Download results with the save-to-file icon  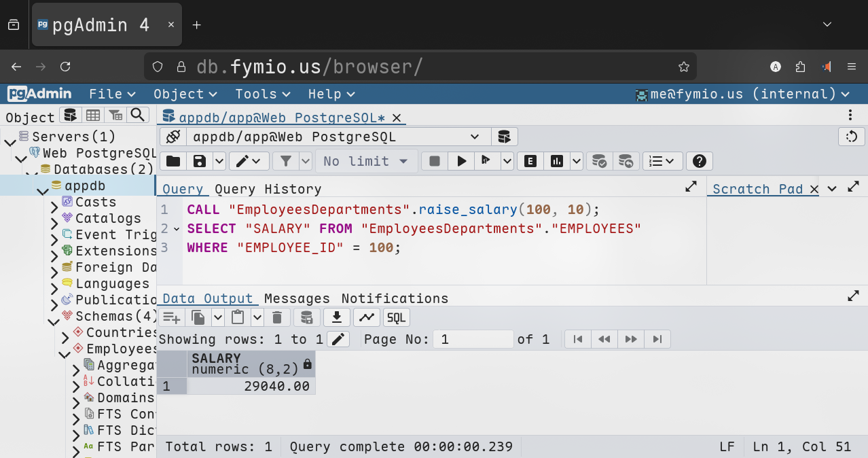336,317
